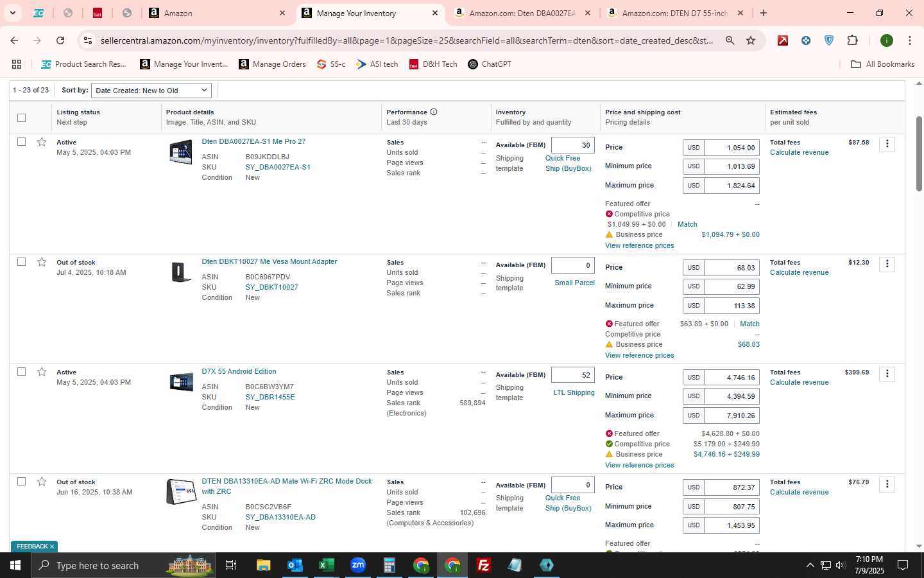Open a new browser tab
This screenshot has height=578, width=924.
pos(763,13)
